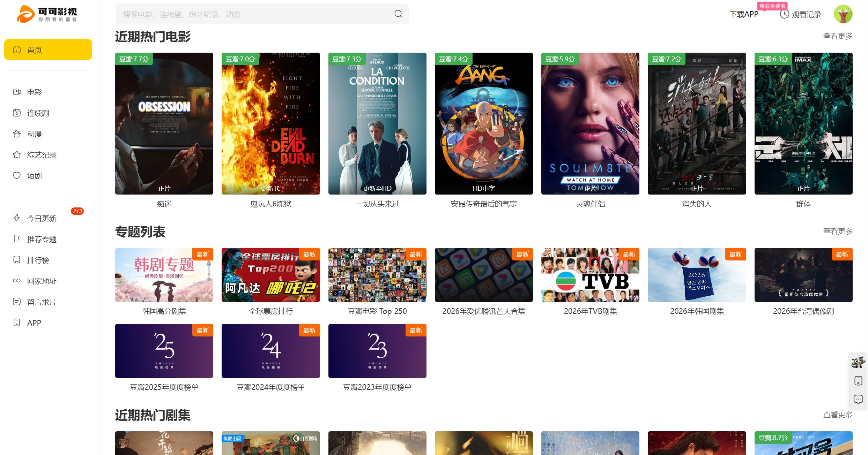Open the 全球票房排行 topic card

(x=270, y=275)
